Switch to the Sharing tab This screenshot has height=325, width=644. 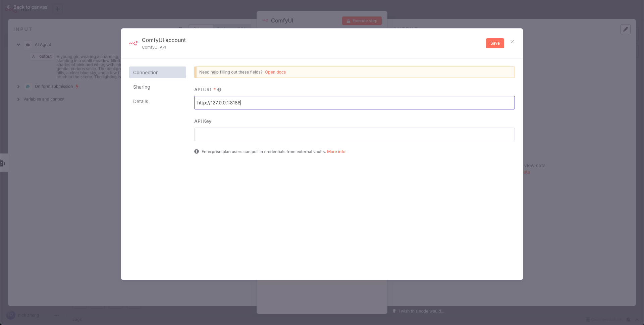pyautogui.click(x=142, y=87)
